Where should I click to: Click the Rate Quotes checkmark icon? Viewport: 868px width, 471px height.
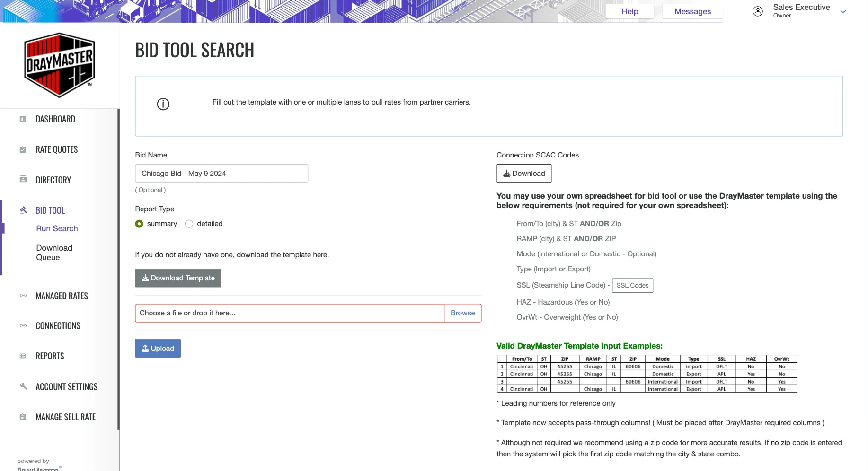pos(23,149)
